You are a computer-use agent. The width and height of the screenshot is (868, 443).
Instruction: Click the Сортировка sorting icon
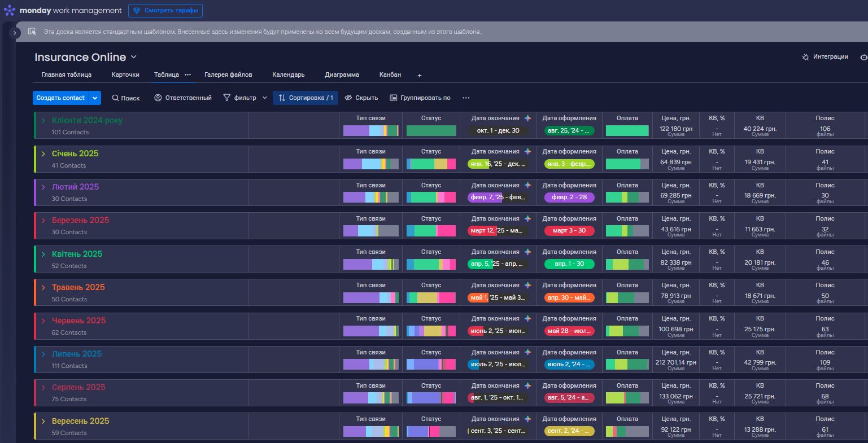(x=282, y=98)
